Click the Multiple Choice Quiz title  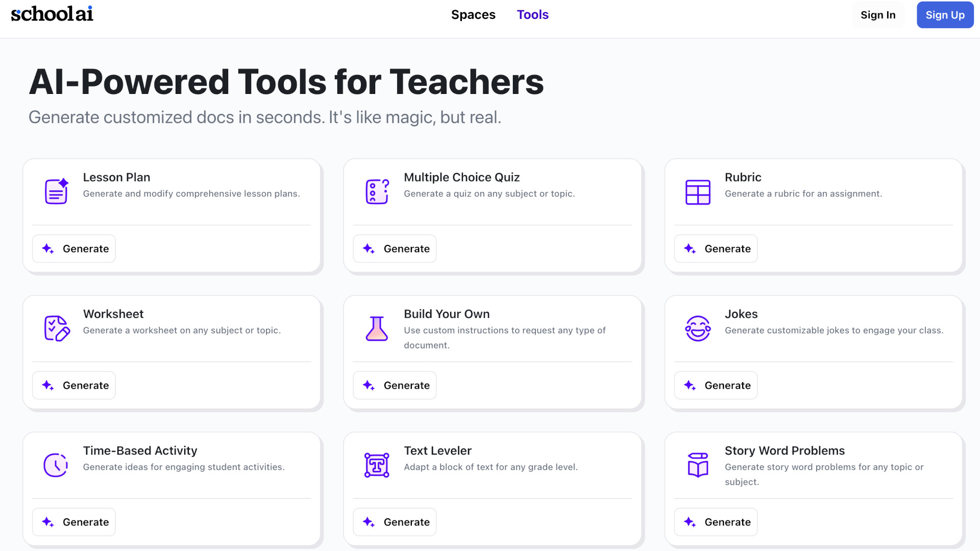tap(461, 177)
